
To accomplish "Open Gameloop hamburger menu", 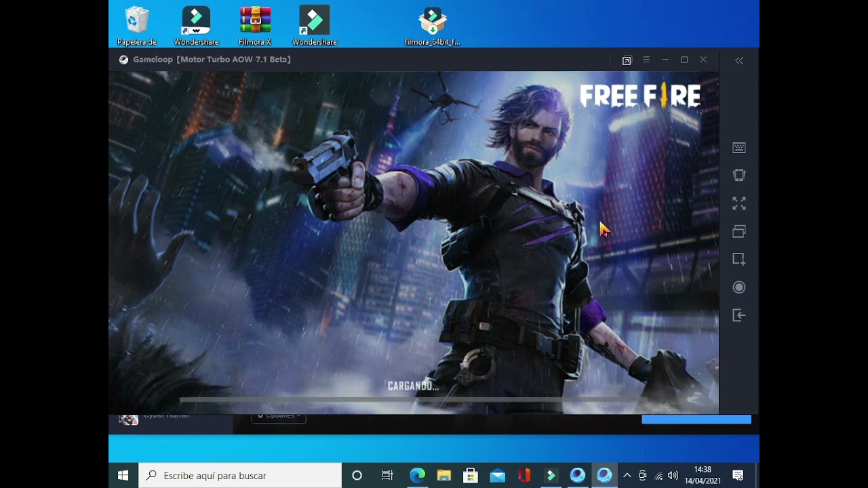I will [646, 60].
